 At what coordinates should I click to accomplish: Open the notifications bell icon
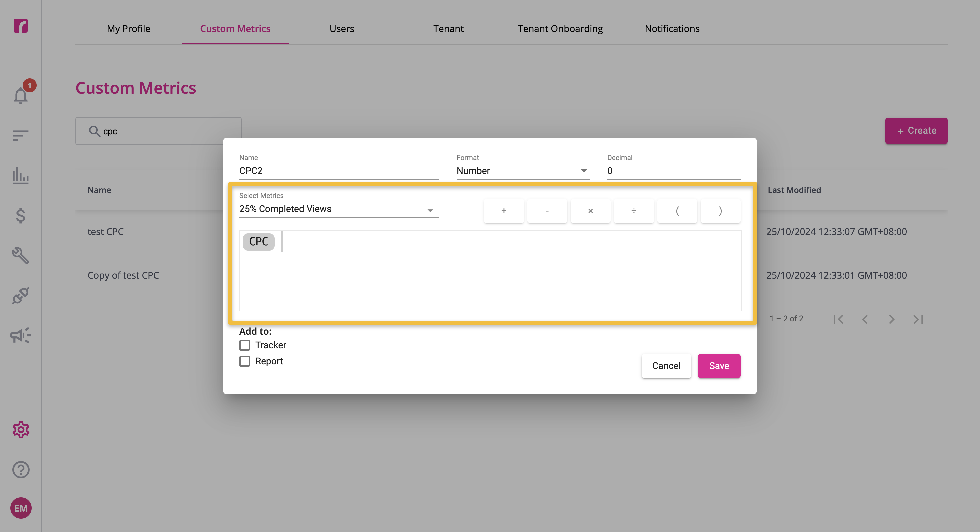click(x=21, y=95)
